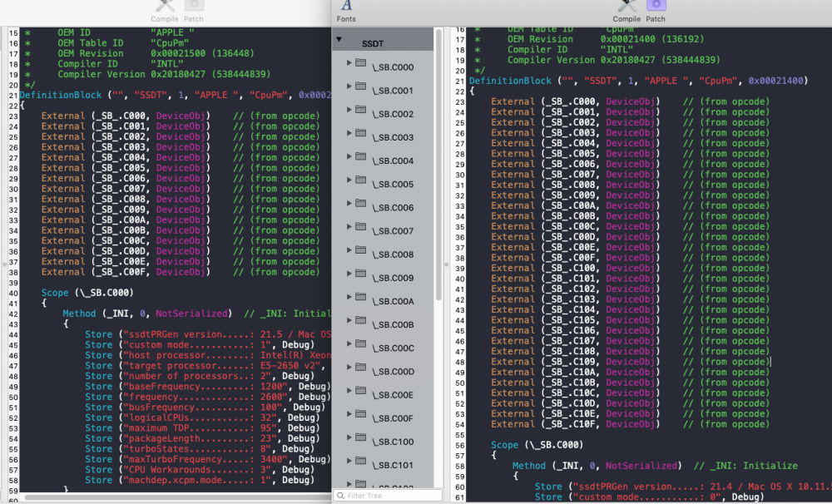Click folder icon of \_SB.C007
The width and height of the screenshot is (832, 504).
[361, 226]
